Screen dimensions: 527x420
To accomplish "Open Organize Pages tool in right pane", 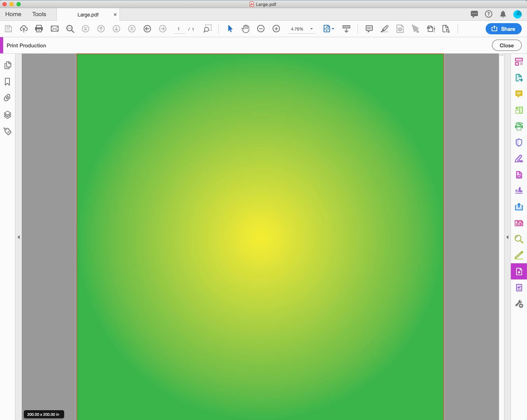I will (519, 62).
